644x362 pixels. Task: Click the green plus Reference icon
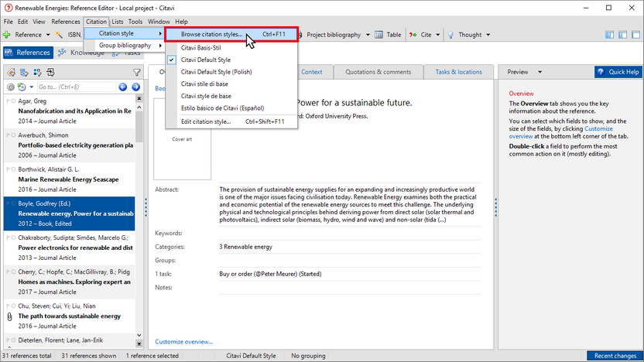point(7,35)
